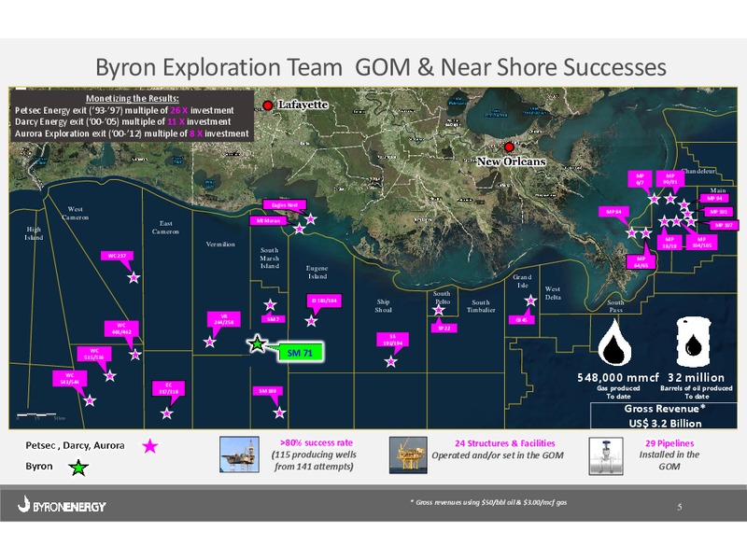747x560 pixels.
Task: Select the star the MP 94 label points to
Action: [684, 204]
